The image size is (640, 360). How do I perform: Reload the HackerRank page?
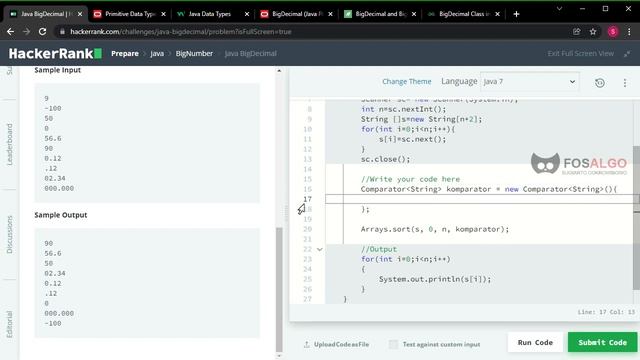pyautogui.click(x=42, y=31)
